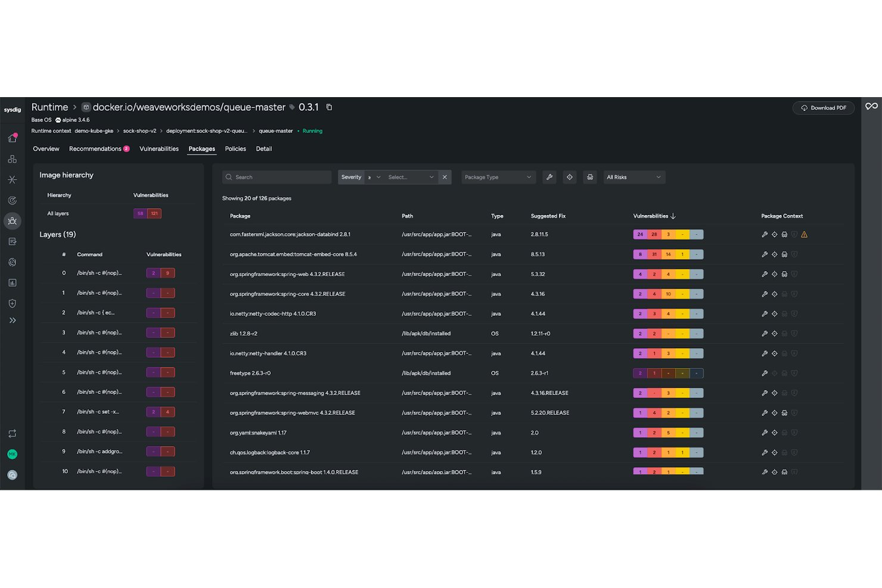This screenshot has width=882, height=588.
Task: Click layer 0 vulnerability badge 2/9
Action: coord(160,273)
